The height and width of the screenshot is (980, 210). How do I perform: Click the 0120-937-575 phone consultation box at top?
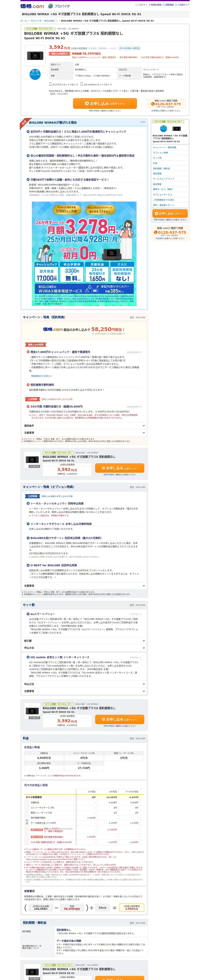pyautogui.click(x=166, y=104)
